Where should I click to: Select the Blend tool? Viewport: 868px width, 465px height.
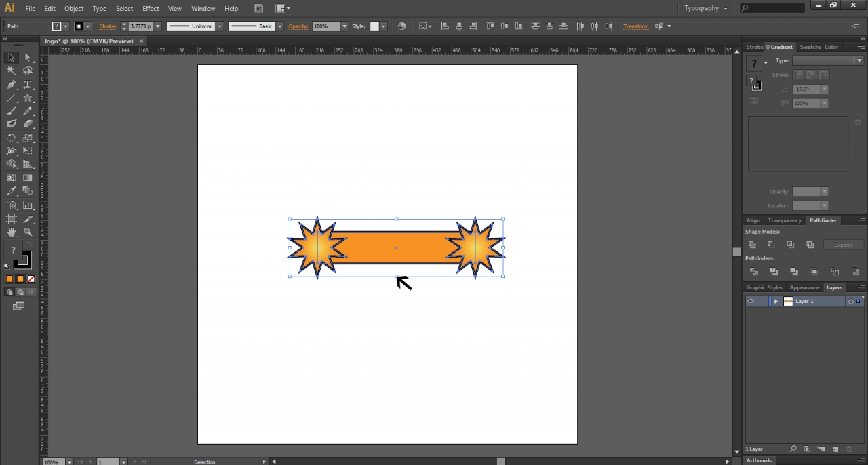28,191
